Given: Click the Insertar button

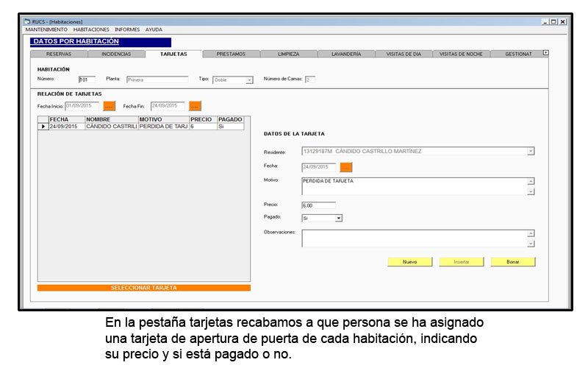Looking at the screenshot, I should 462,262.
